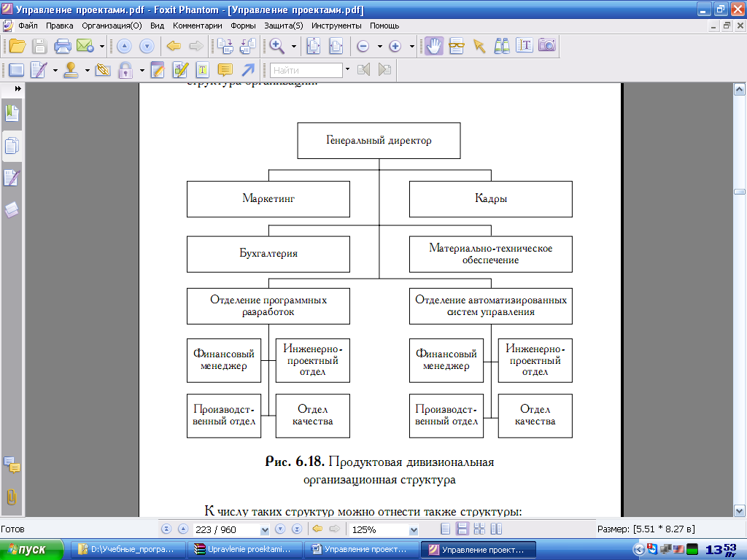Viewport: 747px width, 560px height.
Task: Click the zoom in plus button
Action: (x=395, y=46)
